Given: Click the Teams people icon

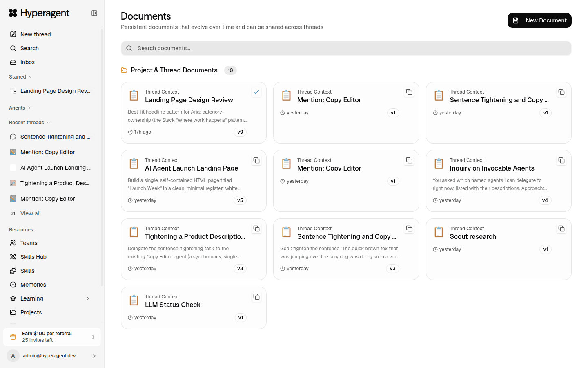Looking at the screenshot, I should tap(13, 243).
